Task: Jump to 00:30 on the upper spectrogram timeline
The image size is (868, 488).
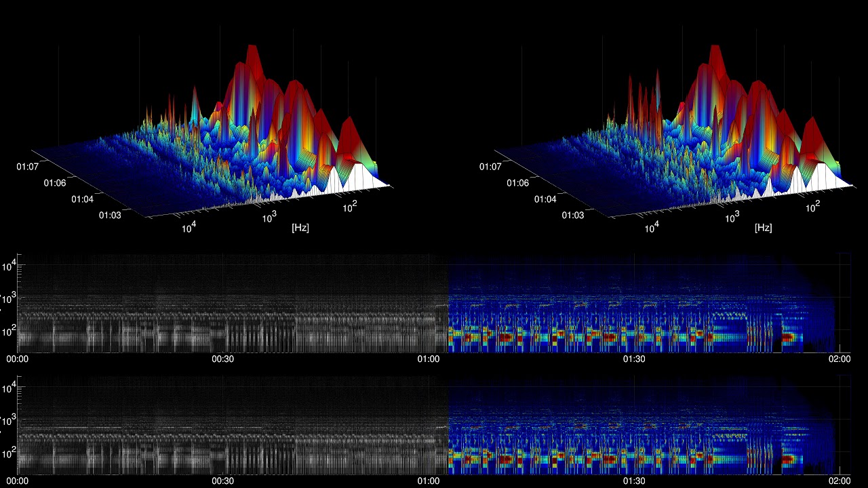Action: click(x=223, y=359)
